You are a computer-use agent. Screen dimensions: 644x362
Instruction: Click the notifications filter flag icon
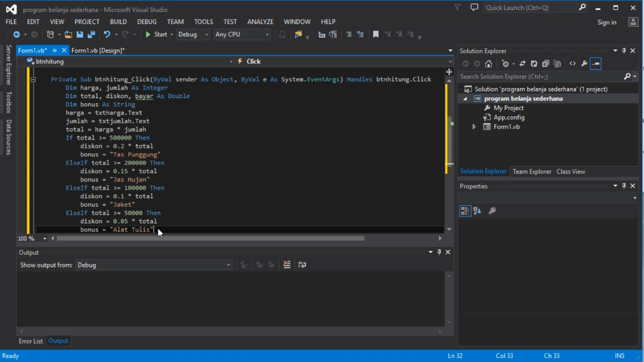coord(457,7)
